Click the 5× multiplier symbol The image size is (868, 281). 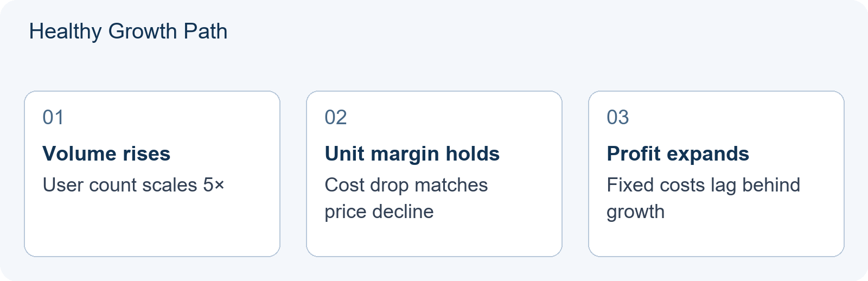pyautogui.click(x=214, y=185)
